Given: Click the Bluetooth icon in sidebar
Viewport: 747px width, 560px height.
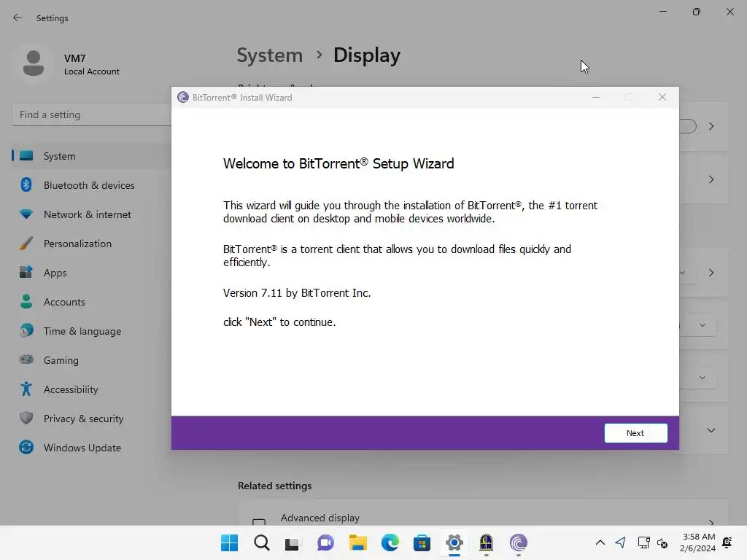Looking at the screenshot, I should click(26, 184).
